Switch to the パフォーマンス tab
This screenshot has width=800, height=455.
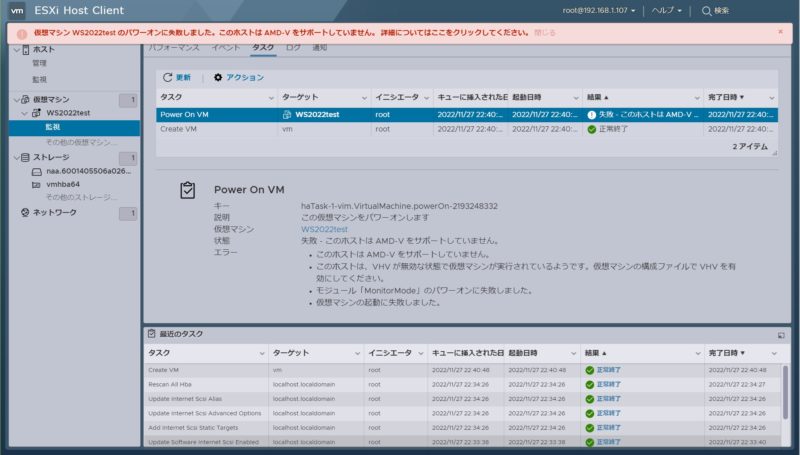point(174,47)
